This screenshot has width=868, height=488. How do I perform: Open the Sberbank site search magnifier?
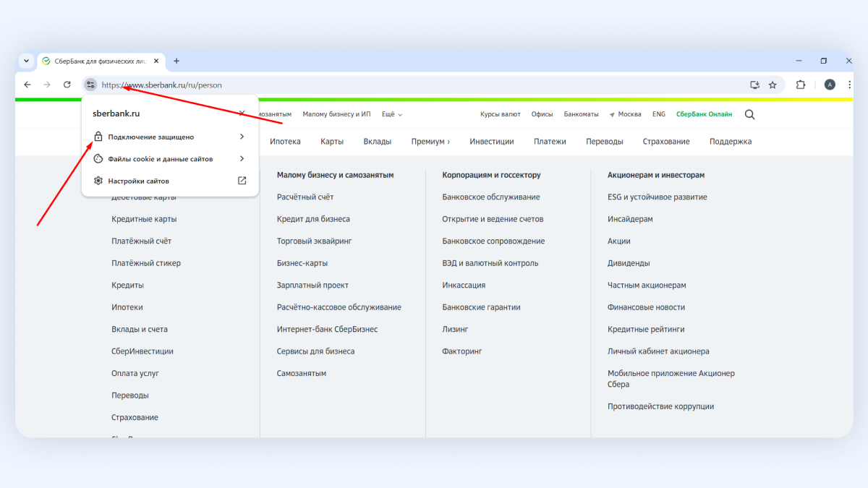coord(749,114)
